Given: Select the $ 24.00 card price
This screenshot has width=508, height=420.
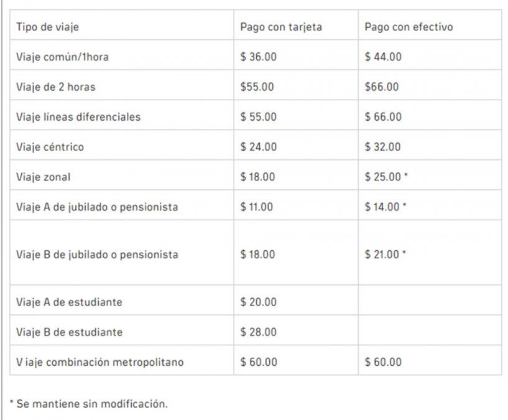Looking at the screenshot, I should (257, 147).
